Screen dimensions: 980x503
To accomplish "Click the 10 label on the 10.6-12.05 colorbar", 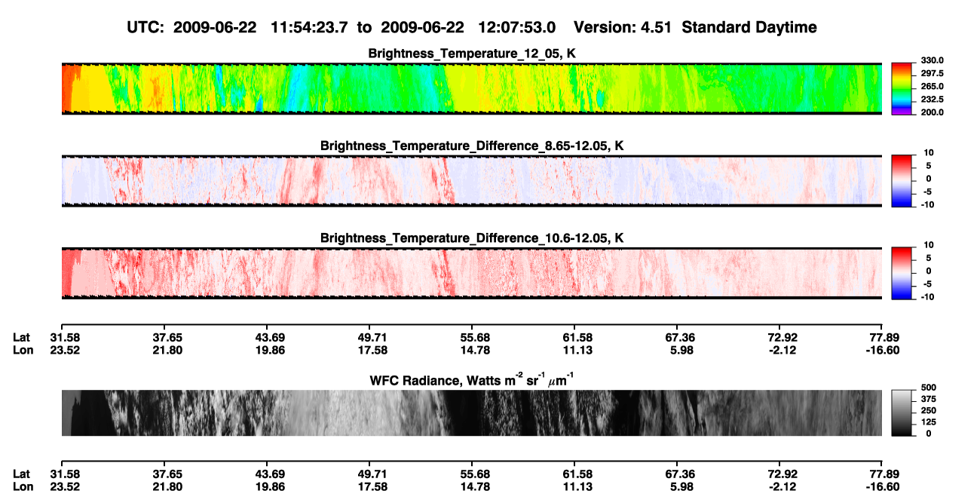I will [929, 245].
